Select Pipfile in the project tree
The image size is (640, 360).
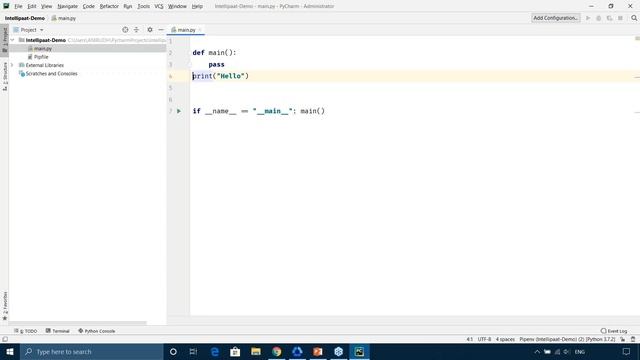point(41,57)
